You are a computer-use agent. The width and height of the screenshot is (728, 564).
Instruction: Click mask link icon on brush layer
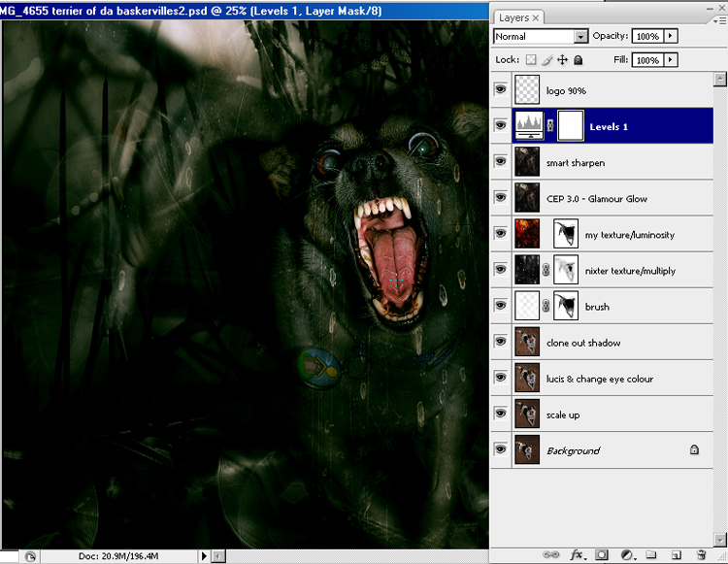pos(546,306)
